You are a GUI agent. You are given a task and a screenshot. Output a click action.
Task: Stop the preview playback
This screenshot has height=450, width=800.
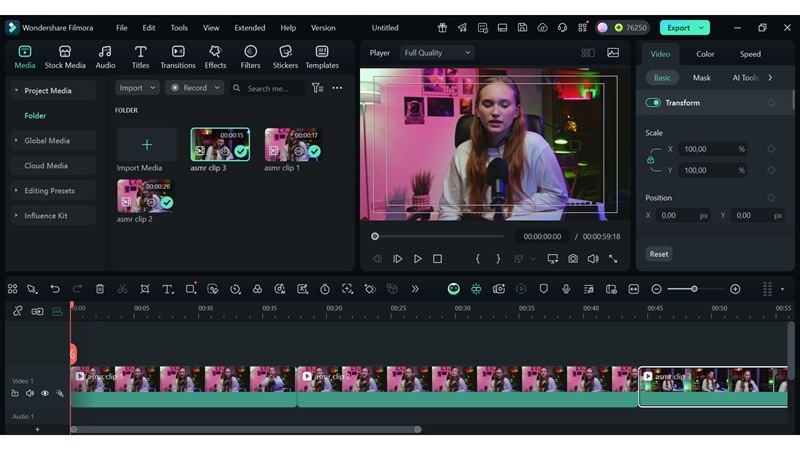[x=437, y=259]
